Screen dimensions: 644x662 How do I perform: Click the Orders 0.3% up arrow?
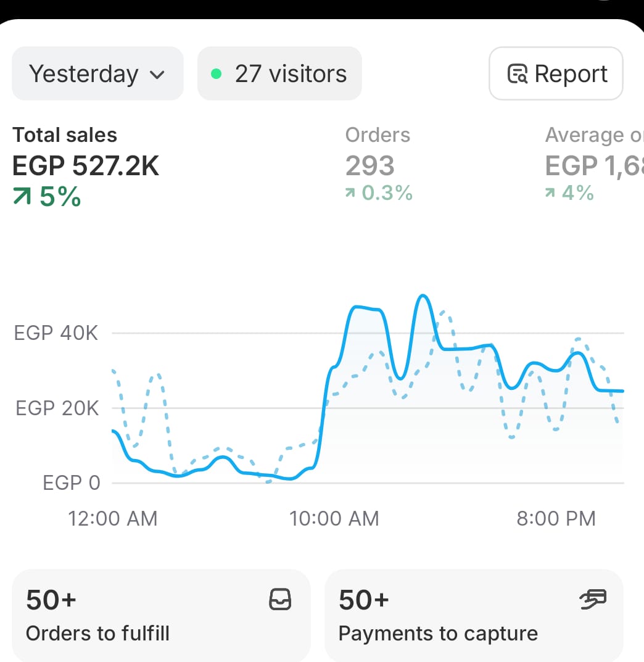tap(350, 194)
